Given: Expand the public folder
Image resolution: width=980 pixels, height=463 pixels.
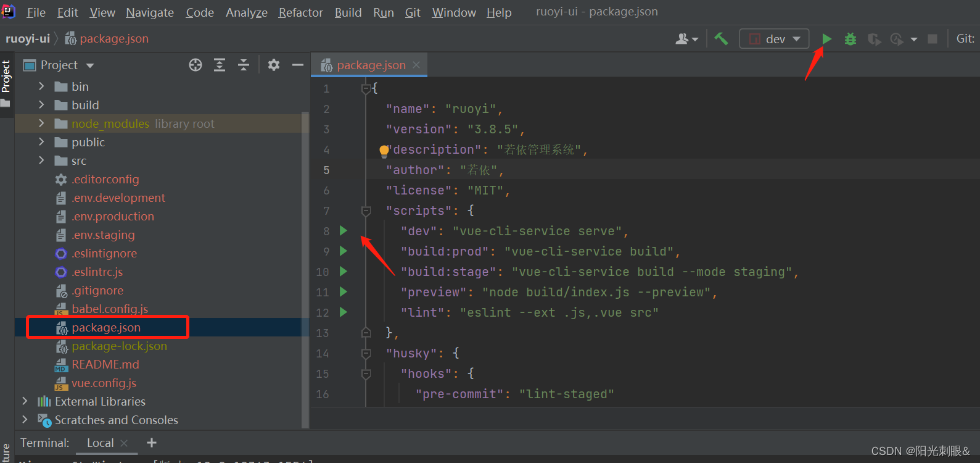Looking at the screenshot, I should coord(41,142).
